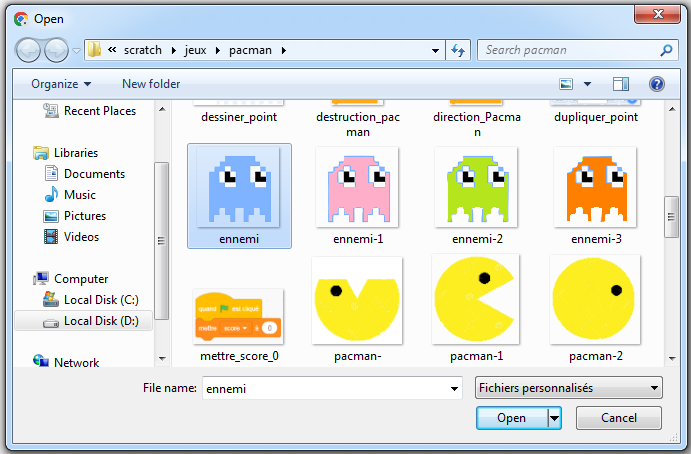This screenshot has height=454, width=691.
Task: Expand arrow after pacman breadcrumb
Action: tap(284, 51)
